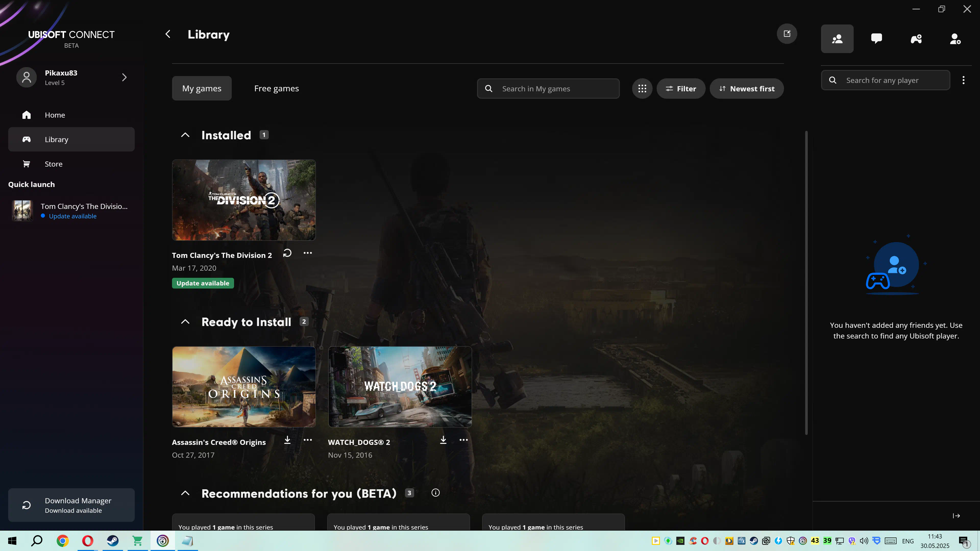This screenshot has height=551, width=980.
Task: Click the Pikaxu83 profile avatar
Action: [26, 77]
